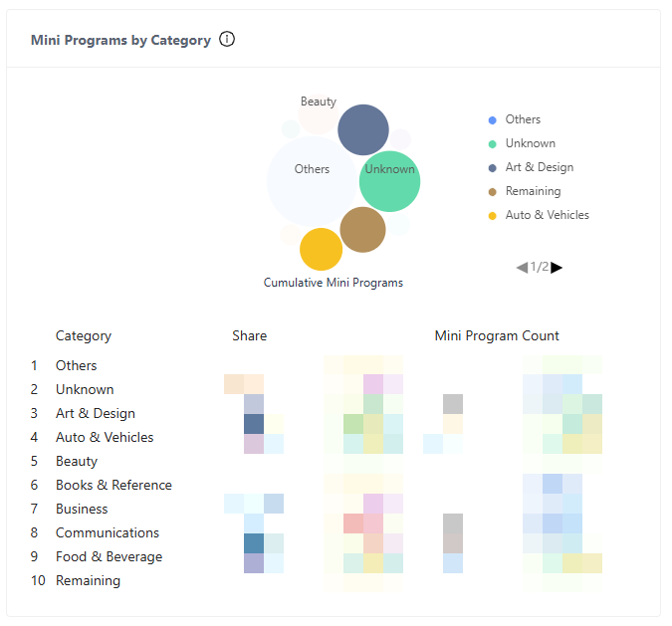The image size is (672, 626).
Task: Go to previous legend page arrow
Action: click(x=522, y=267)
